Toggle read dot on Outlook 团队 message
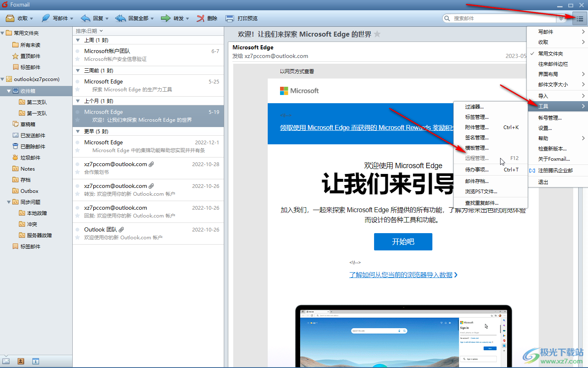 78,230
